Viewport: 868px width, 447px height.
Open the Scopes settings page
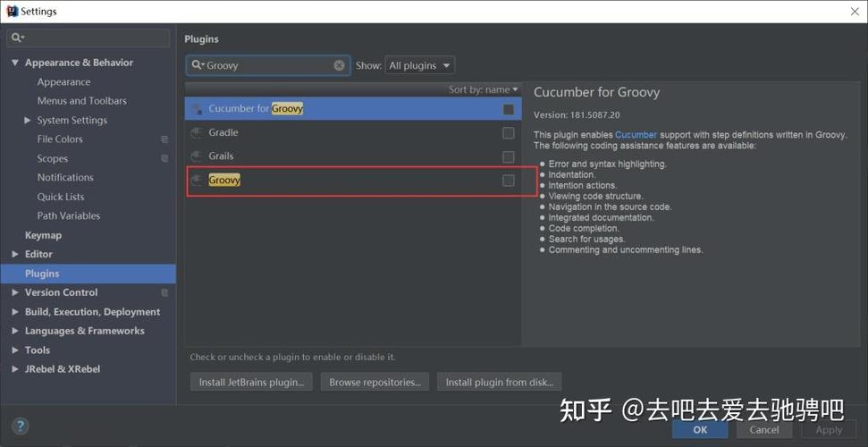(x=53, y=158)
